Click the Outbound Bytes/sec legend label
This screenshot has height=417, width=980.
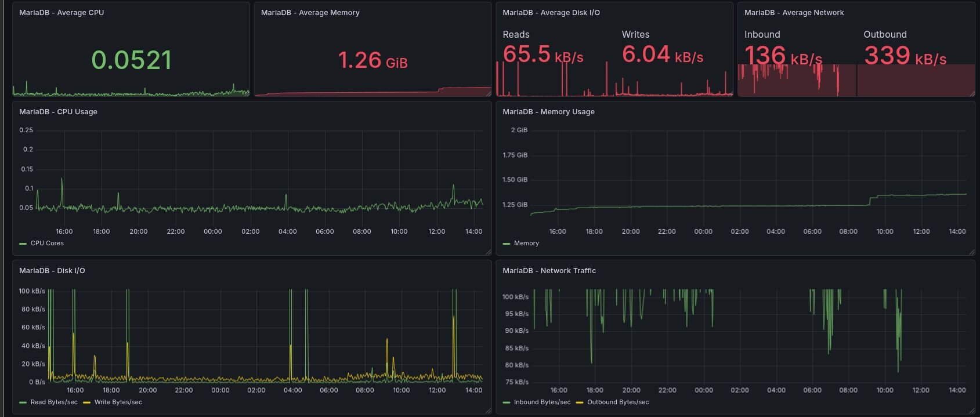pos(618,403)
